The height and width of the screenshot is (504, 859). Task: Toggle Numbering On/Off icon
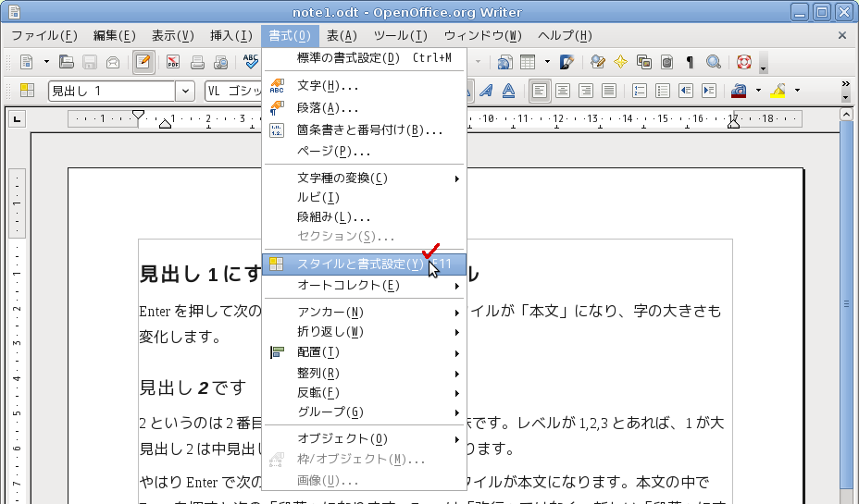640,91
